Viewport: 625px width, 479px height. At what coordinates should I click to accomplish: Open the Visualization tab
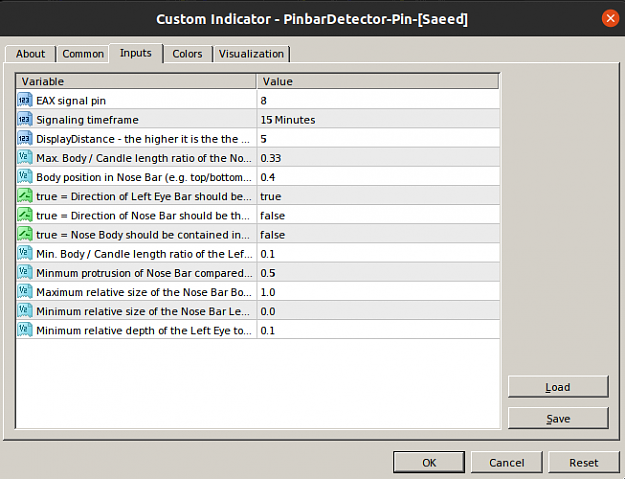pyautogui.click(x=251, y=54)
